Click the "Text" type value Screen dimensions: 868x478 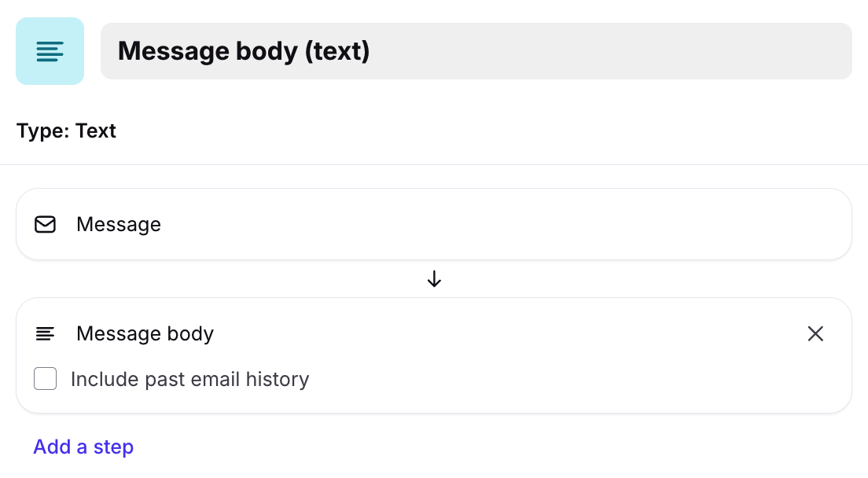click(x=96, y=131)
